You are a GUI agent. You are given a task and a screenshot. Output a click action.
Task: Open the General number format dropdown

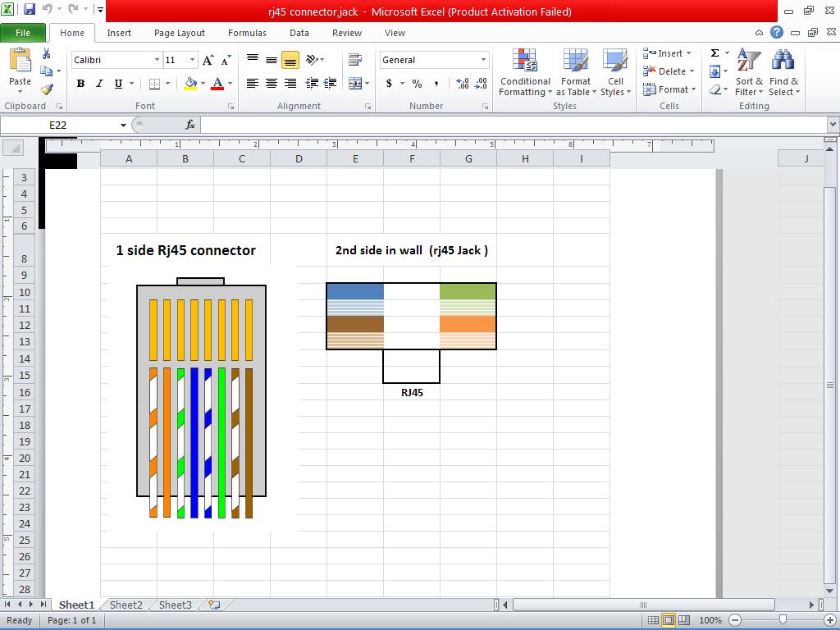click(483, 60)
